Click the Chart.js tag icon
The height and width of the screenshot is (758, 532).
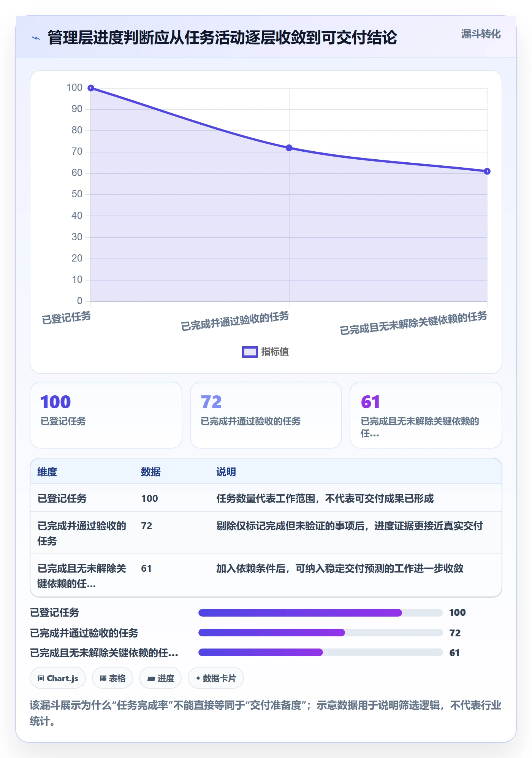click(41, 679)
